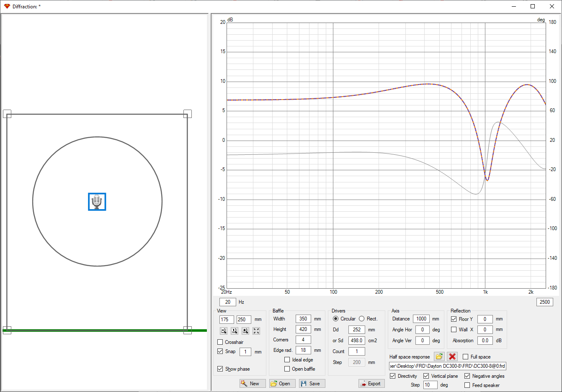
Task: Click the top-left baffle corner handle
Action: click(x=7, y=114)
